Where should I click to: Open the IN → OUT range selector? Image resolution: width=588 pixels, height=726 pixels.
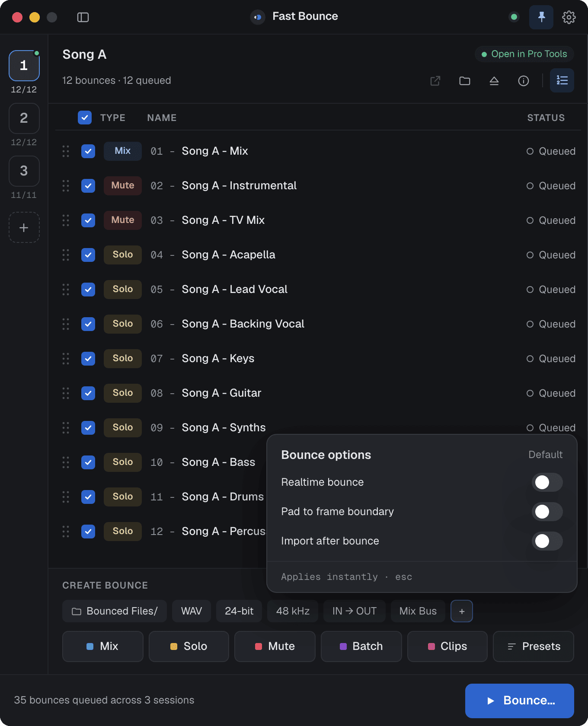pos(355,611)
